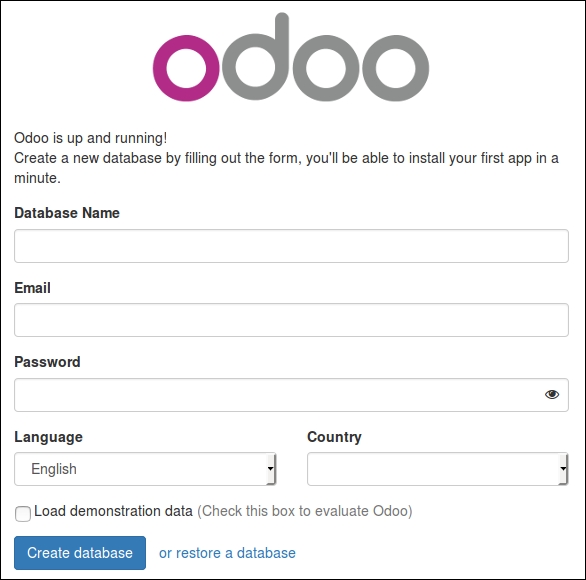Click the Odoo logo at top

click(x=291, y=58)
